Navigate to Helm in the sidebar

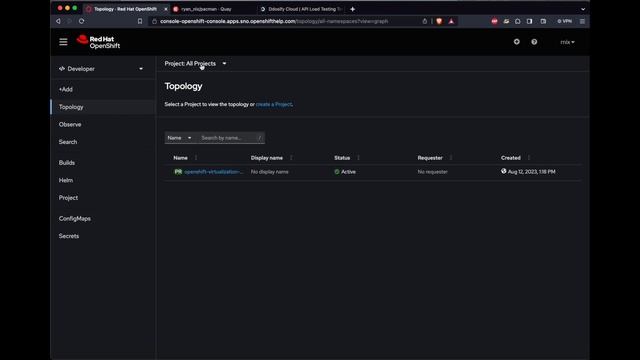tap(66, 180)
